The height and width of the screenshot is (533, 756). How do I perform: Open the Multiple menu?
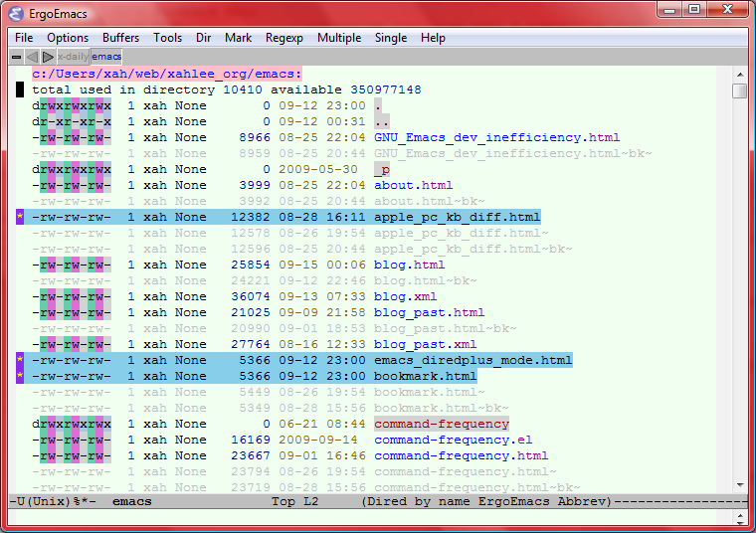339,38
